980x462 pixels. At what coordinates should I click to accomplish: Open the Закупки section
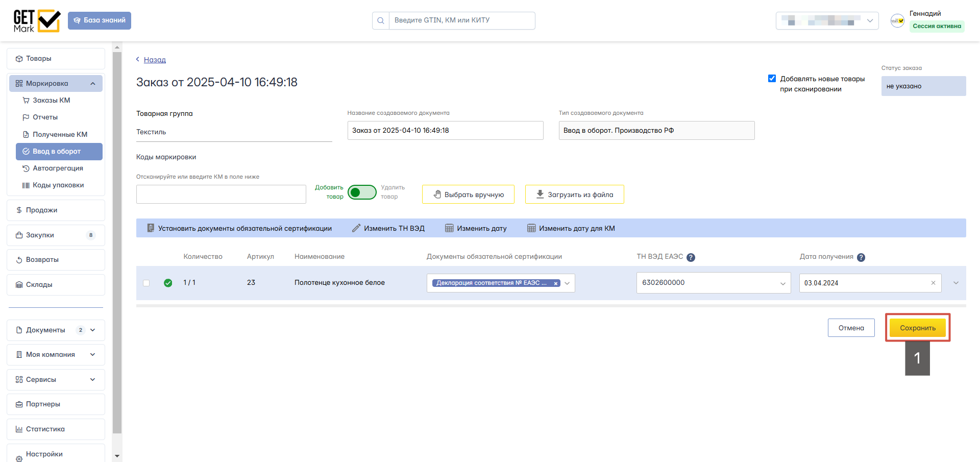pyautogui.click(x=56, y=235)
